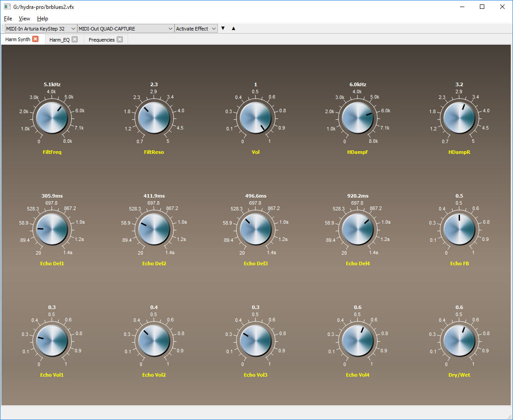Viewport: 513px width, 420px height.
Task: Open the MIDI-In Arturia KeyStep 32 dropdown
Action: [x=41, y=28]
